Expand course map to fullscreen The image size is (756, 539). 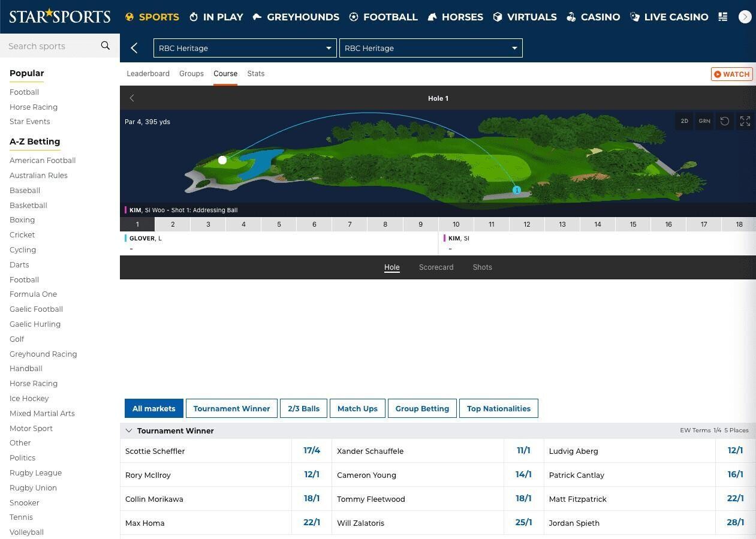[x=745, y=121]
